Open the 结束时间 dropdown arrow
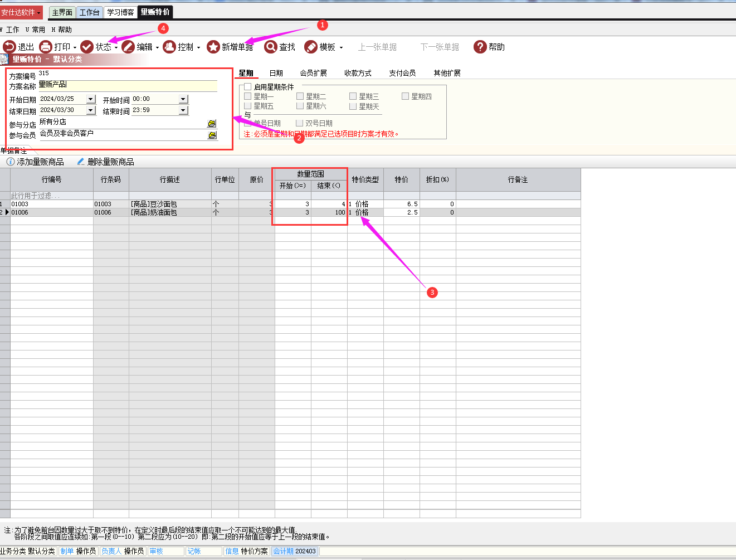Image resolution: width=736 pixels, height=560 pixels. 183,110
